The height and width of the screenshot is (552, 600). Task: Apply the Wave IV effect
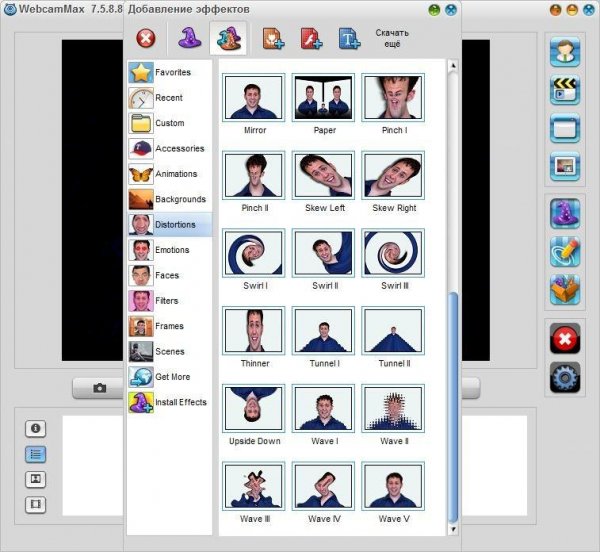click(x=323, y=486)
